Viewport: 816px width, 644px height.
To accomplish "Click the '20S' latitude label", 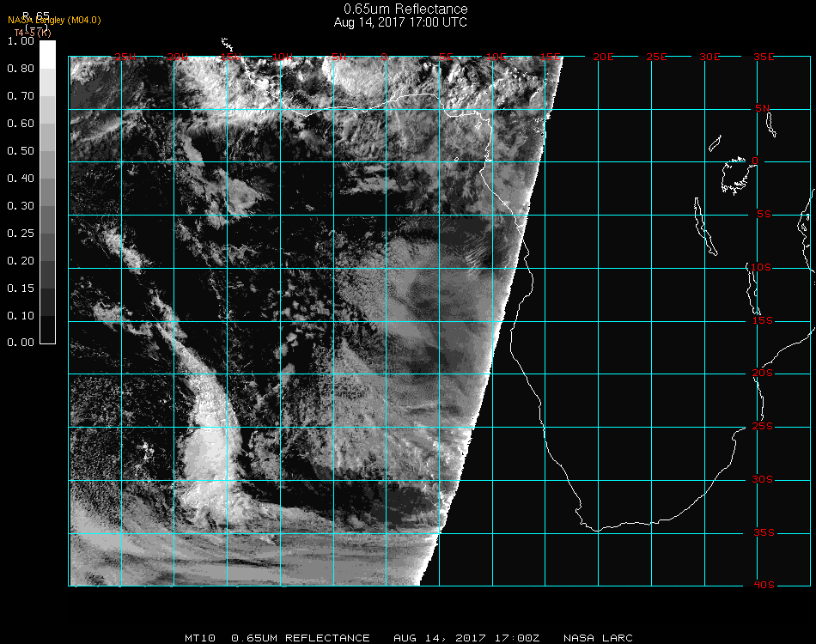I will 763,374.
